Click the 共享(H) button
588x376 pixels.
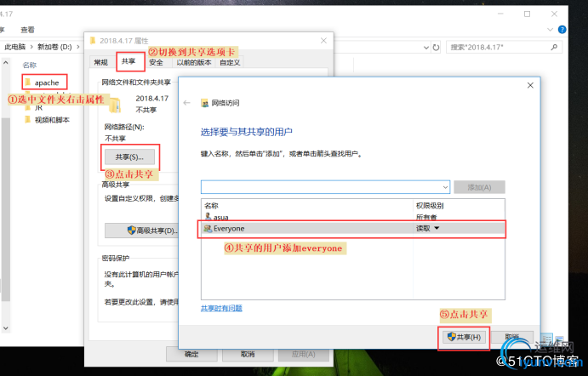click(x=464, y=337)
